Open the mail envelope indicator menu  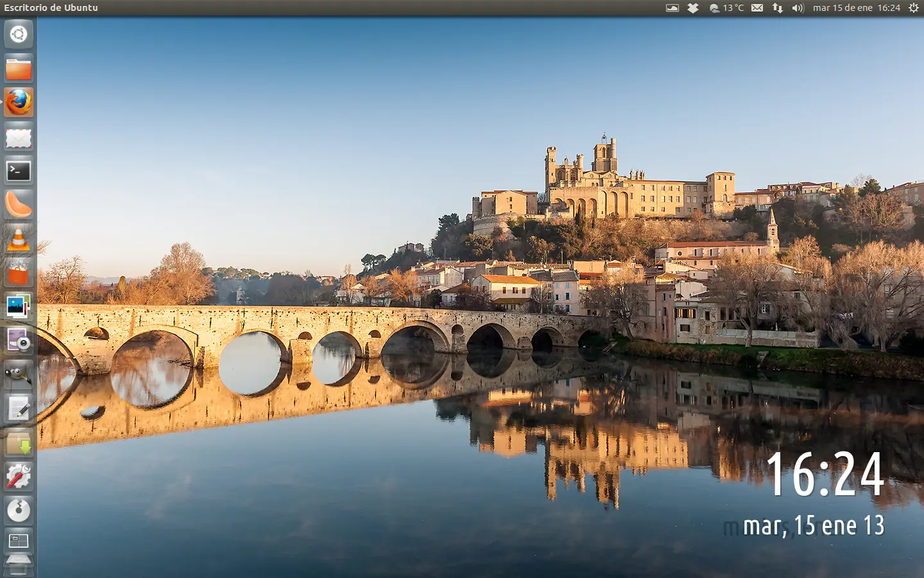coord(758,8)
